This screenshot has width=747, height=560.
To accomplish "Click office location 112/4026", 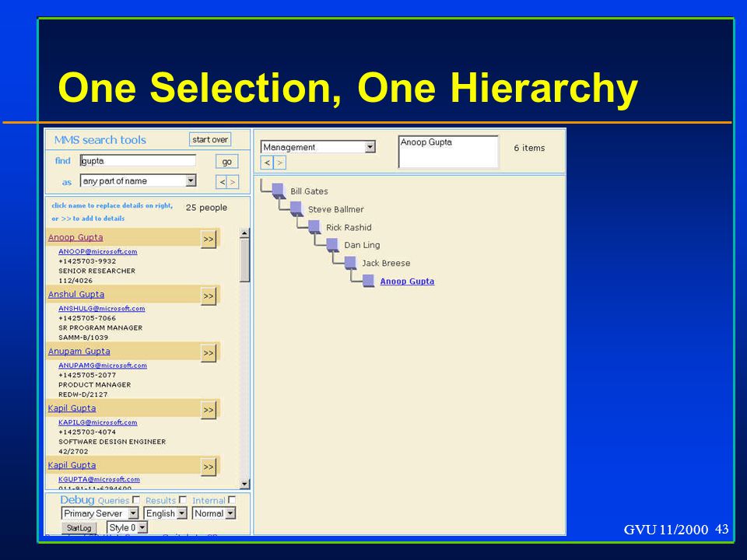I will click(75, 281).
